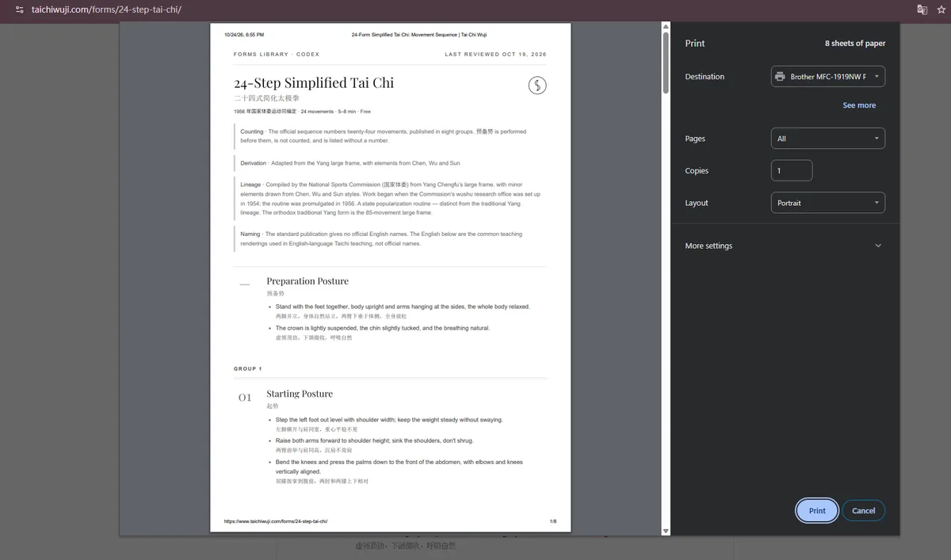Click the preview scrollbar thumb
The width and height of the screenshot is (951, 560).
(666, 63)
